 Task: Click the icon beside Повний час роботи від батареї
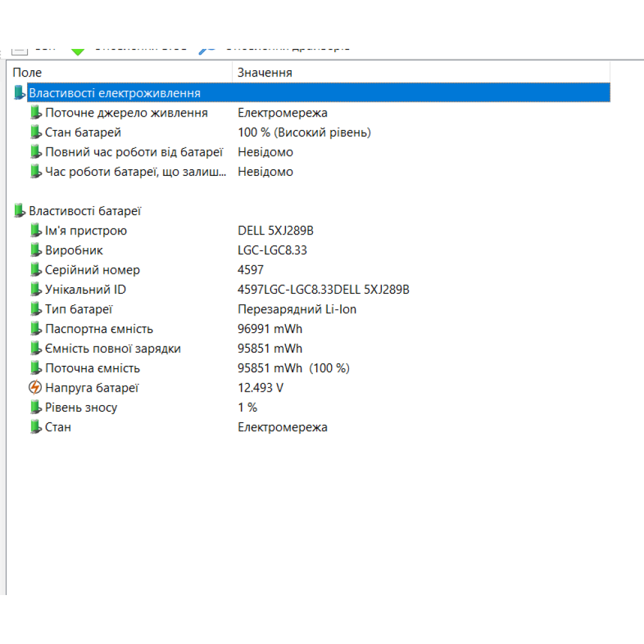click(x=35, y=151)
